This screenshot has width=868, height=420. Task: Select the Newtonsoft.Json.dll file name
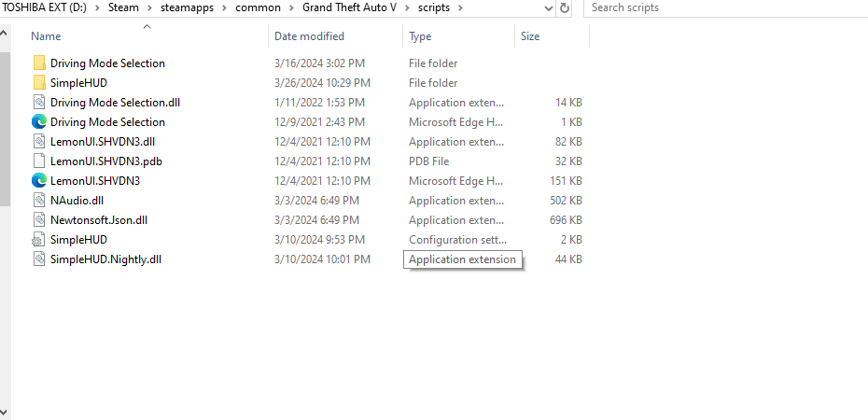pyautogui.click(x=99, y=219)
